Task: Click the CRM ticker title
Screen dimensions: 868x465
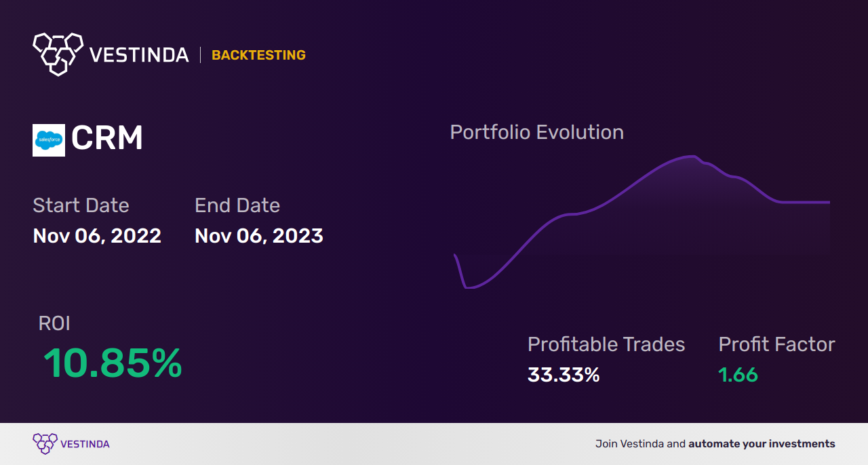Action: pyautogui.click(x=107, y=139)
